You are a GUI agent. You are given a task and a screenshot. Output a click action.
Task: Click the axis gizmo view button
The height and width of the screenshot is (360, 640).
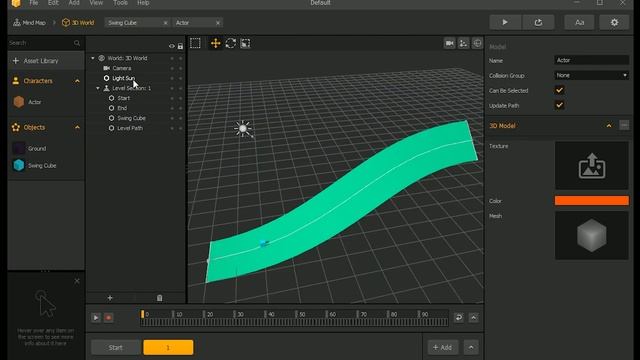(463, 43)
